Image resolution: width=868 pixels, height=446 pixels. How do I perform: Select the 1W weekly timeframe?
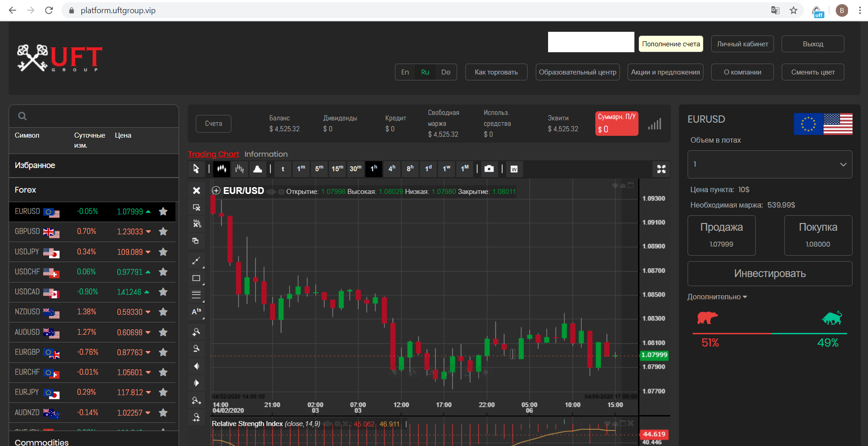click(446, 169)
